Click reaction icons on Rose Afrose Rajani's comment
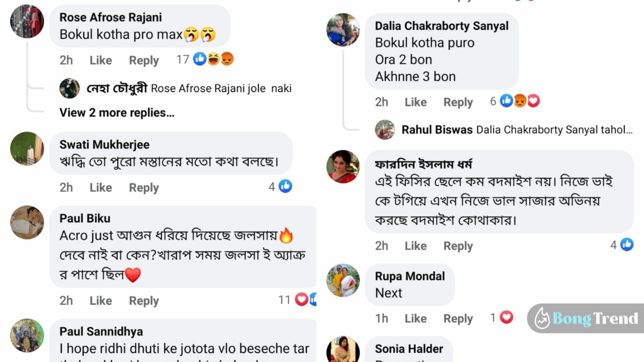The height and width of the screenshot is (362, 644). pyautogui.click(x=213, y=59)
